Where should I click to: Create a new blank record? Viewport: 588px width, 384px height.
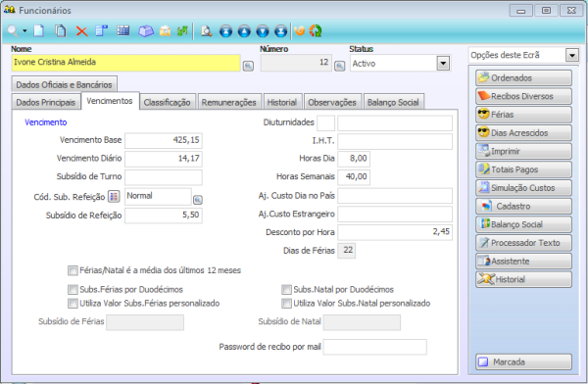coord(39,30)
